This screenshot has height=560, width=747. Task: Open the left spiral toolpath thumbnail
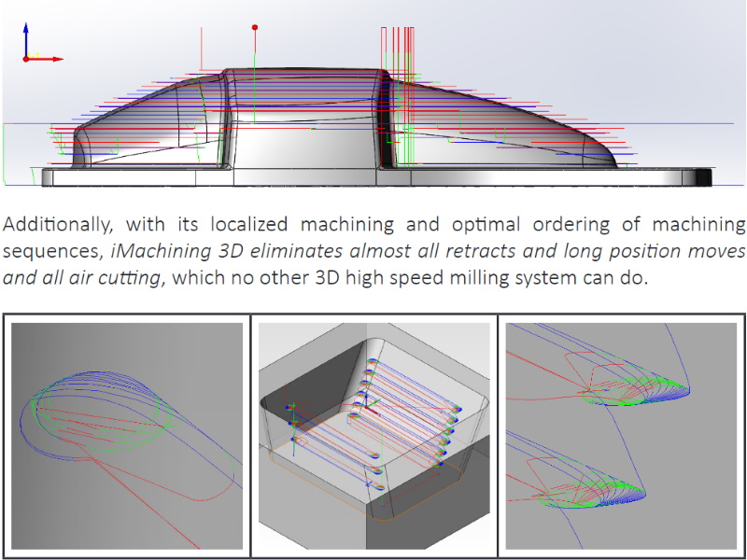(x=126, y=436)
